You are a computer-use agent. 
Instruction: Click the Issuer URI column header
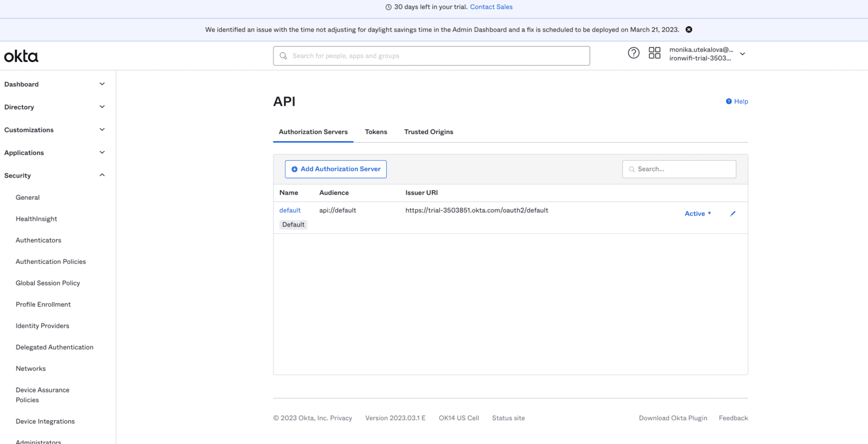[422, 193]
